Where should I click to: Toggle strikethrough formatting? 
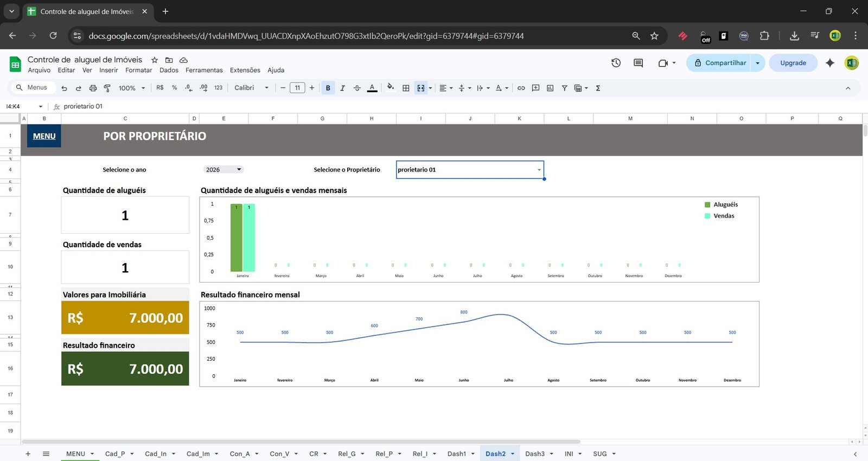357,88
